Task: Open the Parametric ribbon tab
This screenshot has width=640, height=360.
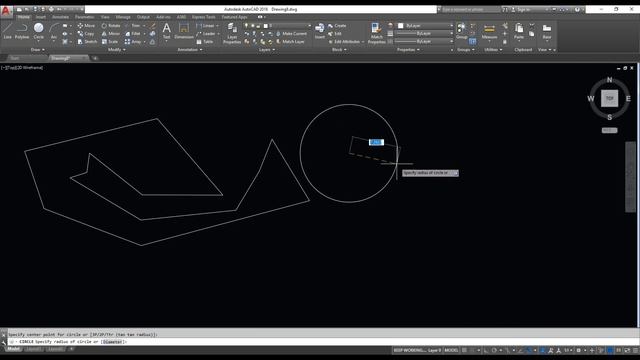Action: (x=84, y=17)
